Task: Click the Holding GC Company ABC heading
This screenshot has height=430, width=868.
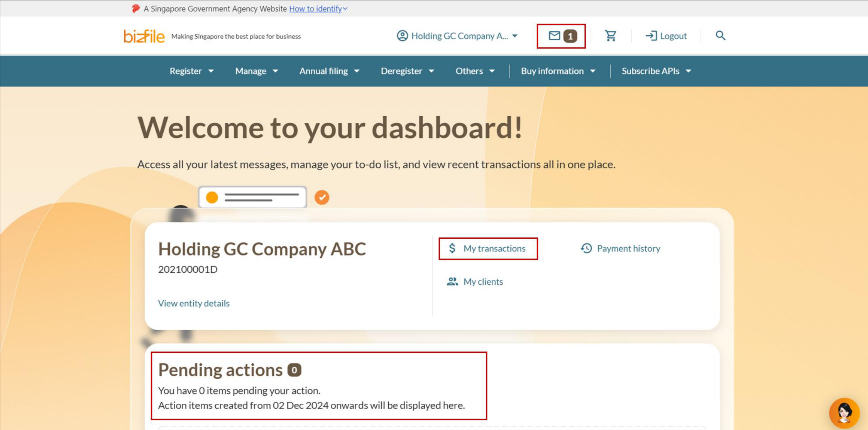Action: pos(262,249)
